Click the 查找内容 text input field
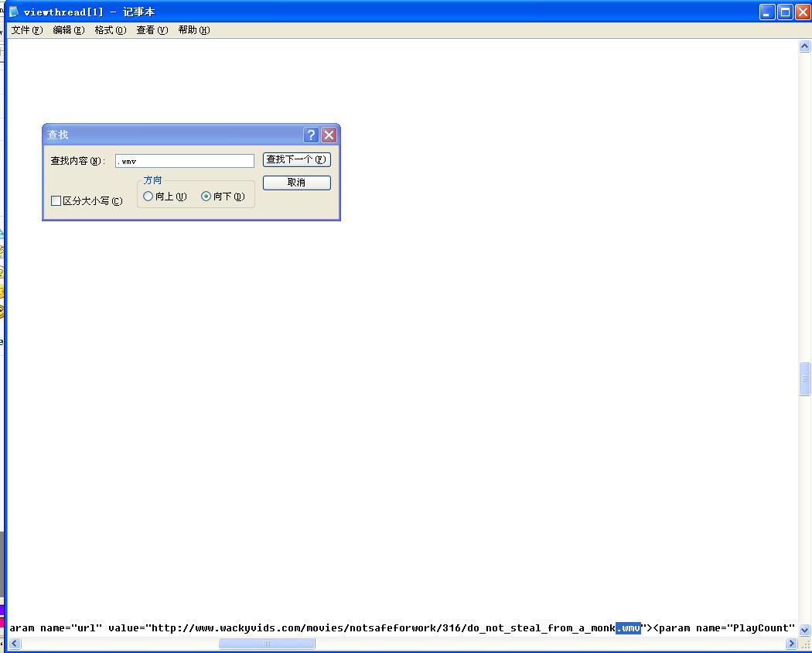 [x=184, y=161]
